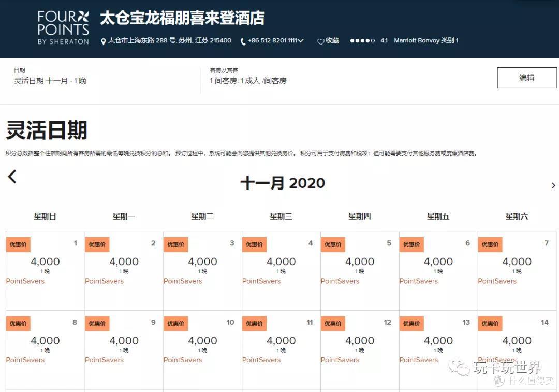The height and width of the screenshot is (392, 559).
Task: Go to next month with right arrow
Action: tap(553, 185)
